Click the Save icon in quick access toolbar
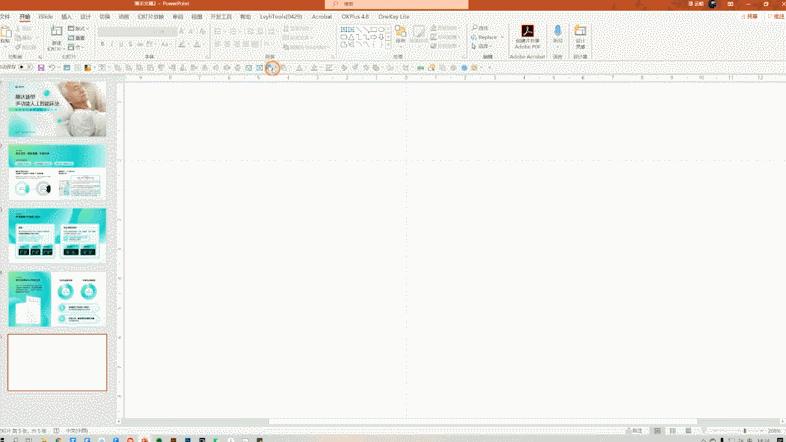786x442 pixels. tap(40, 68)
